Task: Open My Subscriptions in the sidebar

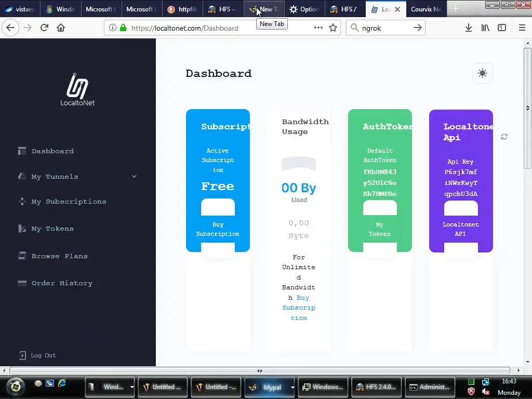Action: [x=62, y=202]
